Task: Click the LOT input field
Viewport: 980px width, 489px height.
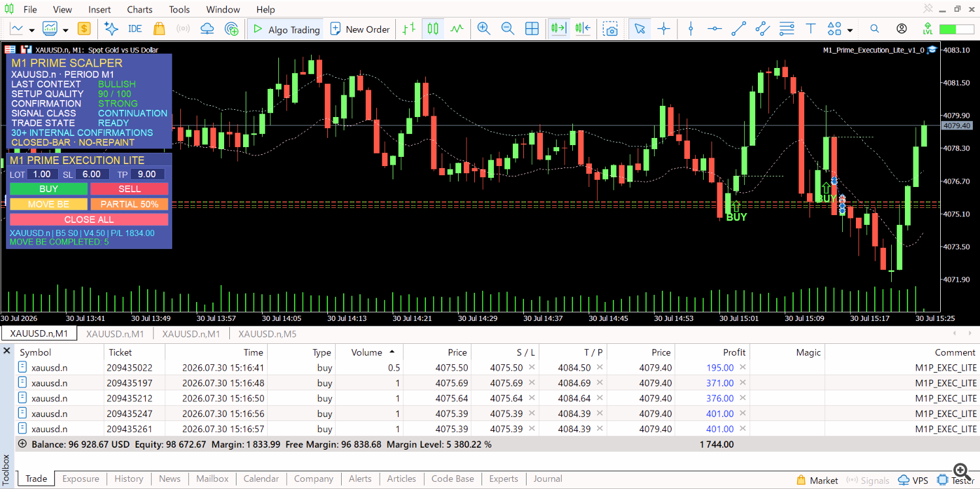Action: click(x=42, y=174)
